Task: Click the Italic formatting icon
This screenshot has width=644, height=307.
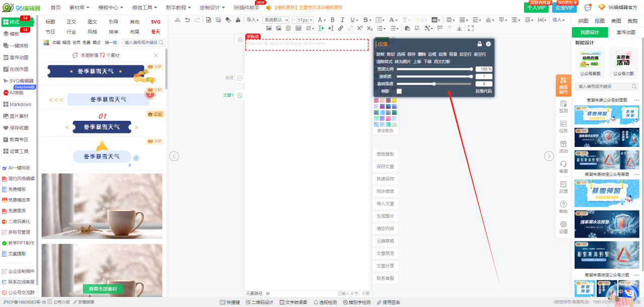Action: 342,20
